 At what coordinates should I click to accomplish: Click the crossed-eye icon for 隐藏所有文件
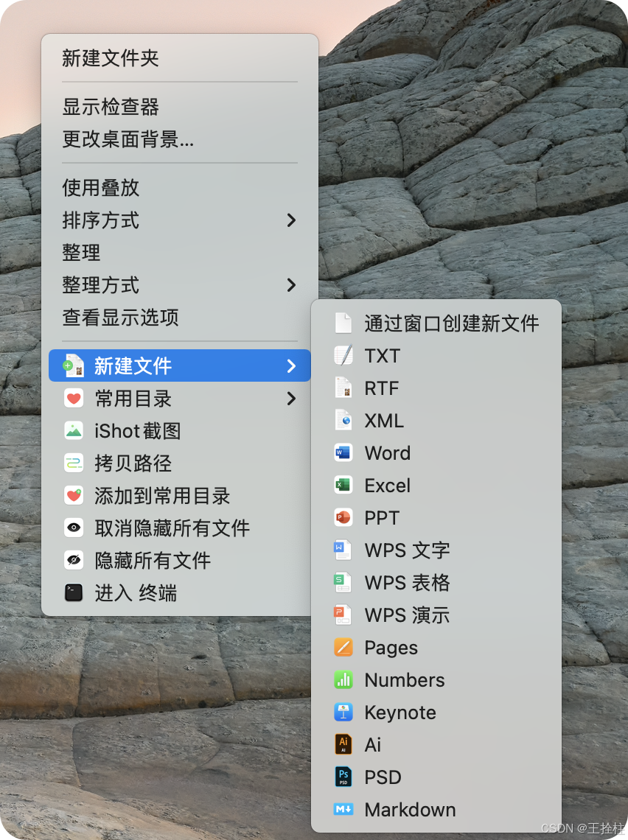pyautogui.click(x=74, y=560)
